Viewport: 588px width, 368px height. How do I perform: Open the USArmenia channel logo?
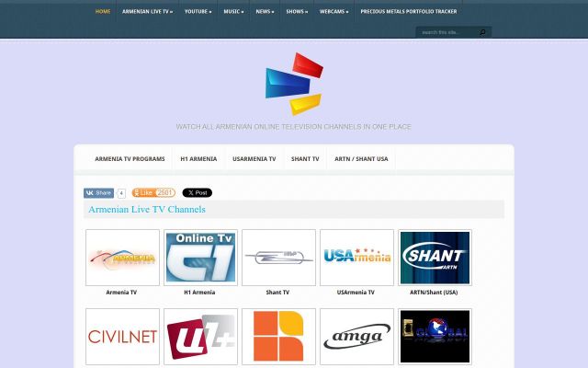click(356, 258)
